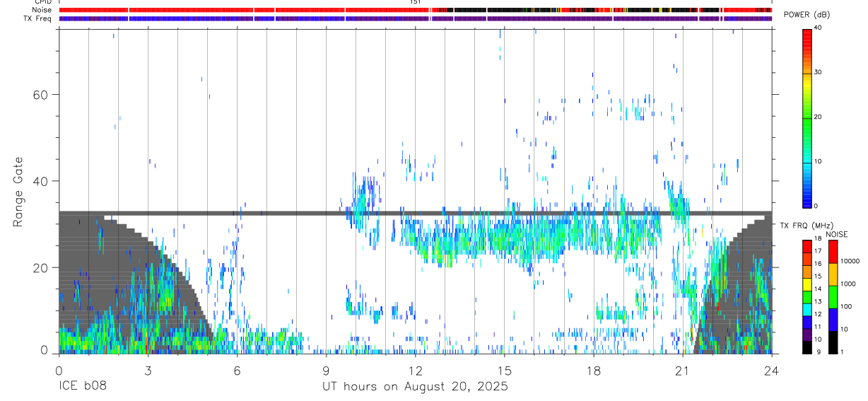Click the red top segment of TX FRQ colorbar
This screenshot has height=401, width=868.
point(807,247)
